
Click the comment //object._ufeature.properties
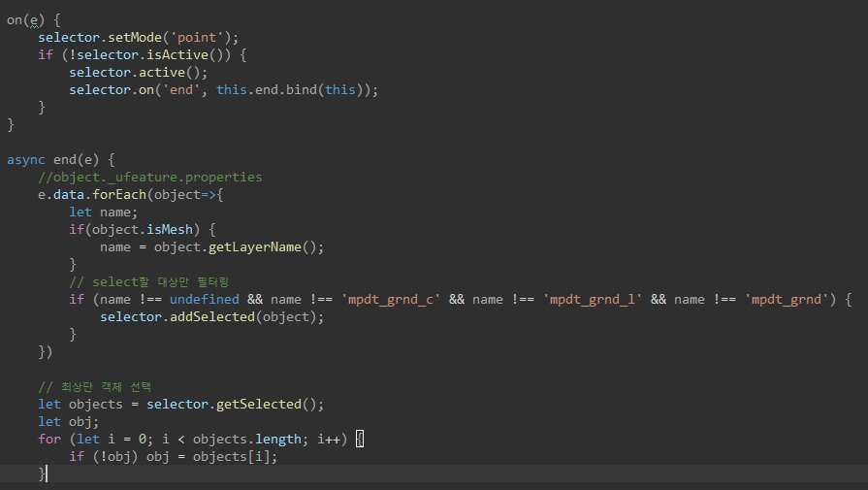pyautogui.click(x=150, y=178)
